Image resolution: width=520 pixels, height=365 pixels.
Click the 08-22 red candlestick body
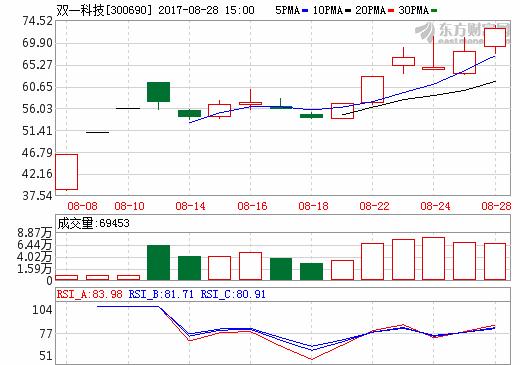click(x=372, y=89)
